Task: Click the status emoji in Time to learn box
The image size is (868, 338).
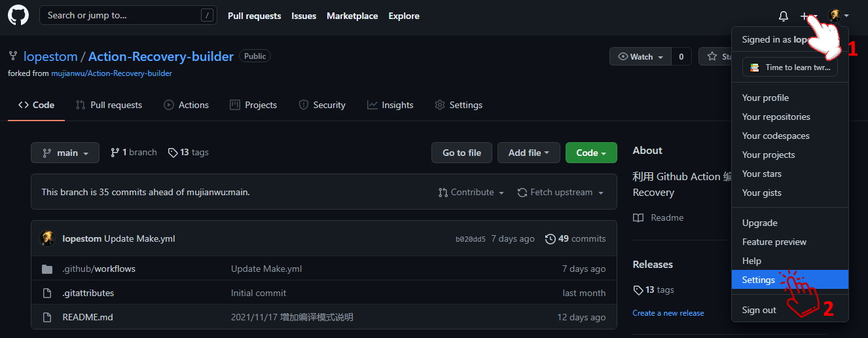Action: pyautogui.click(x=755, y=67)
